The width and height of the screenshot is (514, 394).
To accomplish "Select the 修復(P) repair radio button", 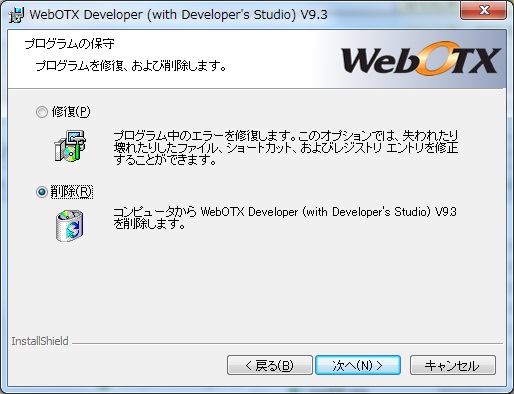I will click(42, 112).
